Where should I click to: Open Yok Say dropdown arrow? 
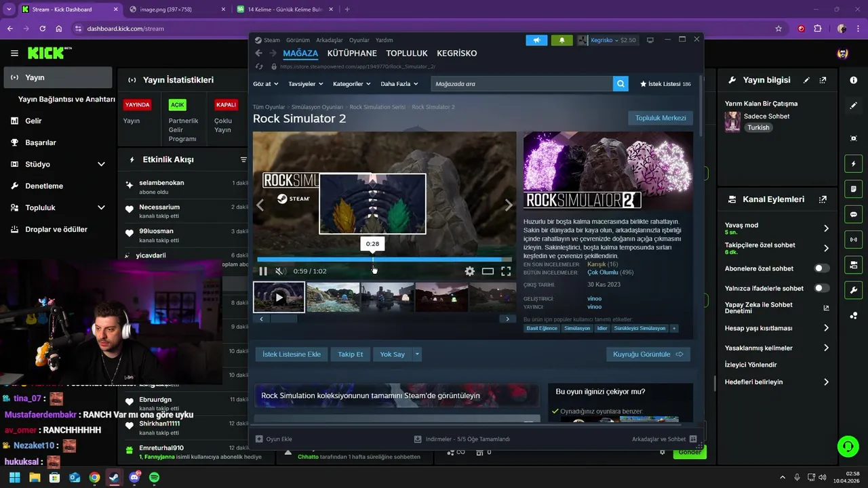coord(417,354)
